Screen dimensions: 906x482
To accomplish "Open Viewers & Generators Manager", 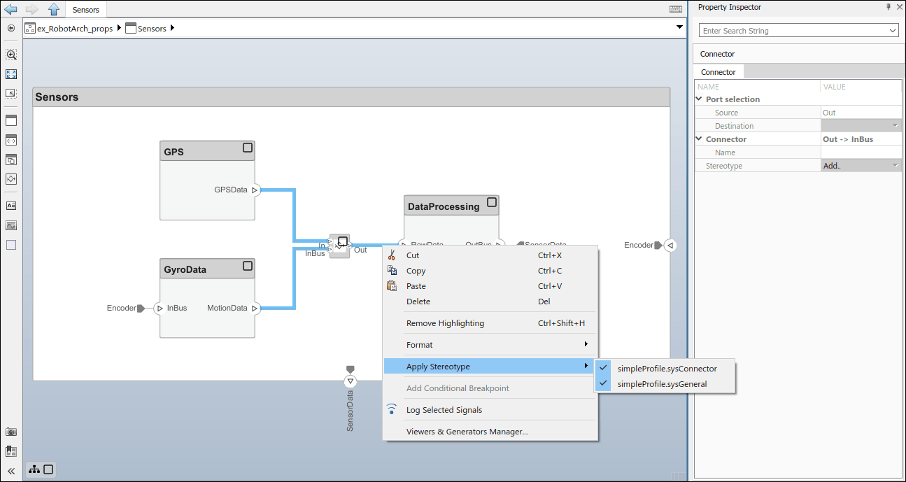I will (x=491, y=431).
